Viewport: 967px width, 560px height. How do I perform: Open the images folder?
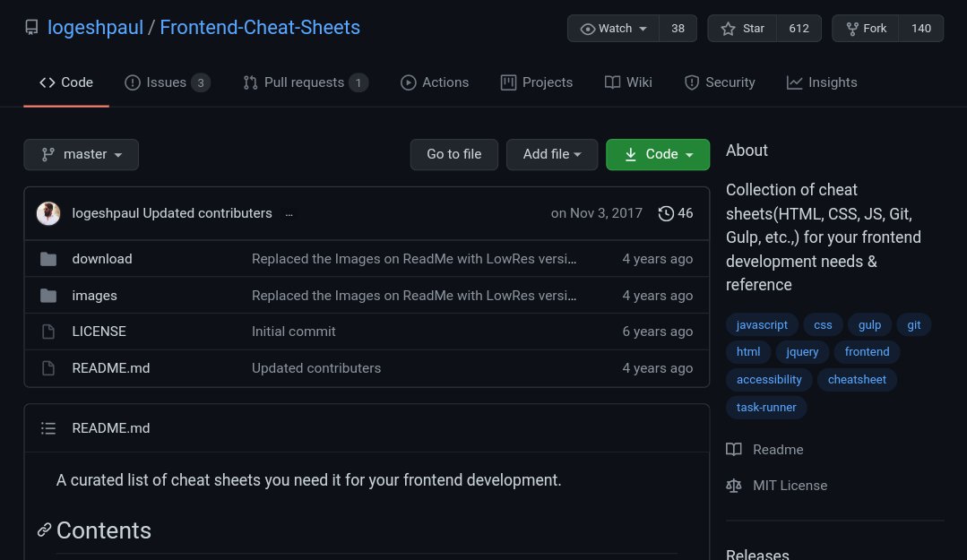[94, 296]
